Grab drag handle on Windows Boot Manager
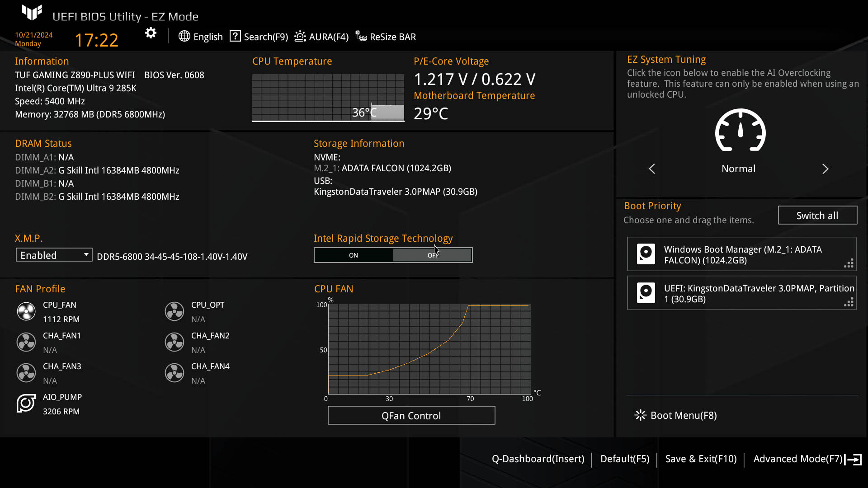 849,263
